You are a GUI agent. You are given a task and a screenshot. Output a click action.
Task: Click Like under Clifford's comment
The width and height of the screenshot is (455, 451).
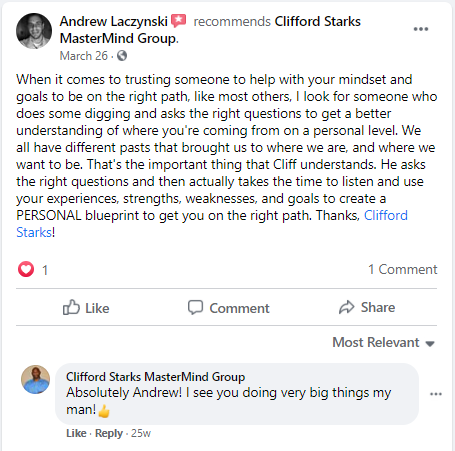point(76,433)
